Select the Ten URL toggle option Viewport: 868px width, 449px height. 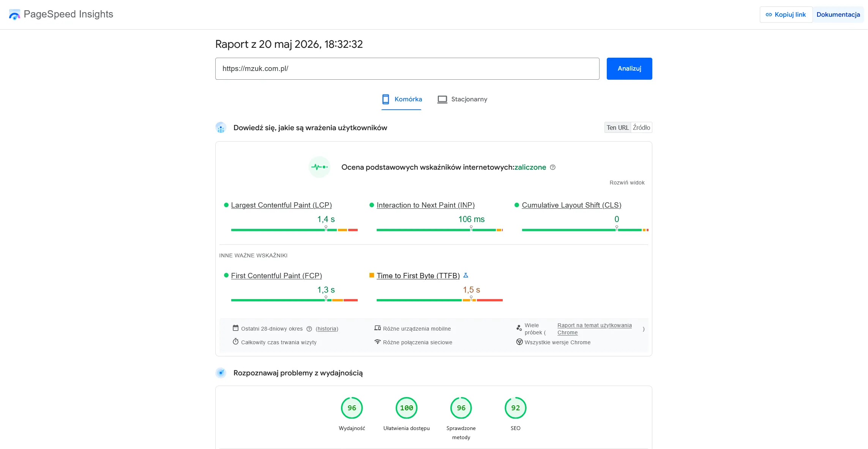coord(618,128)
